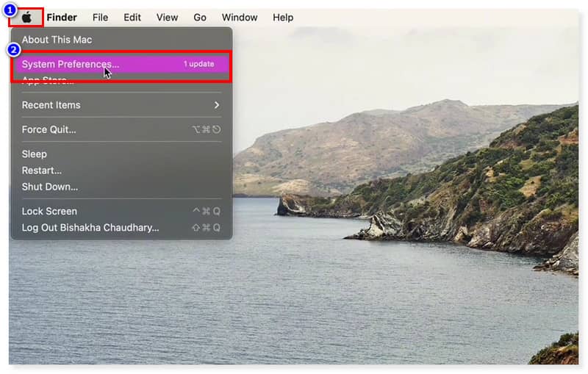Select Log Out Bishakha Chaudhary…
This screenshot has height=374, width=588.
click(121, 228)
